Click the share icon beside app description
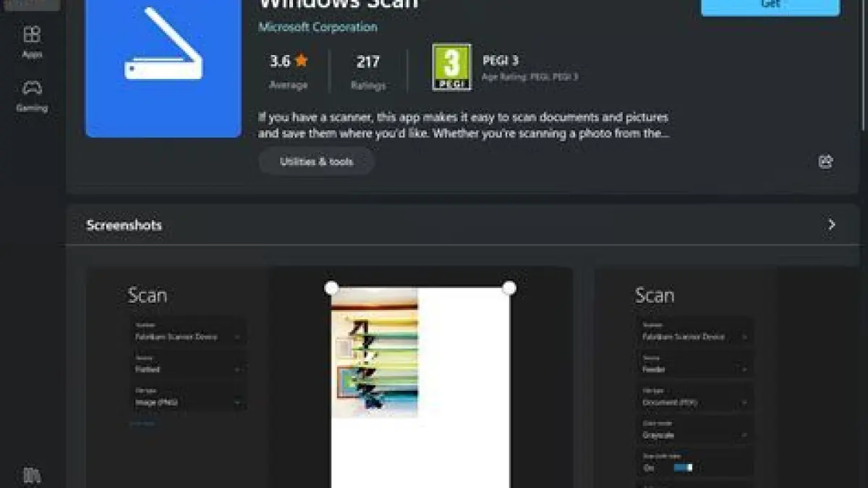 coord(825,161)
